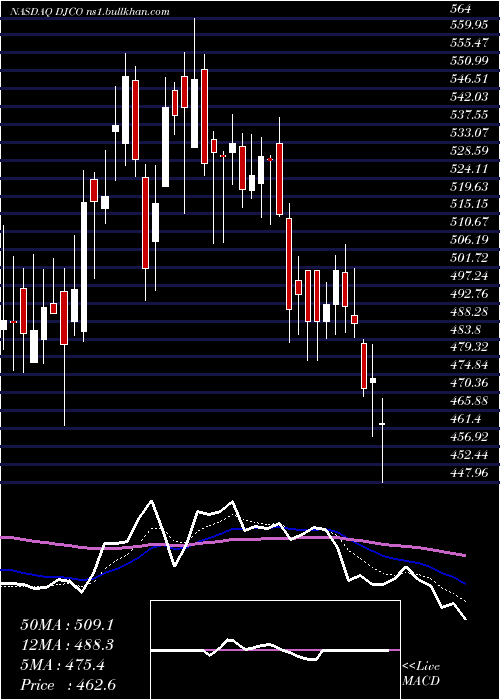This screenshot has width=500, height=700.
Task: Select the 550.99 price axis label
Action: 469,61
